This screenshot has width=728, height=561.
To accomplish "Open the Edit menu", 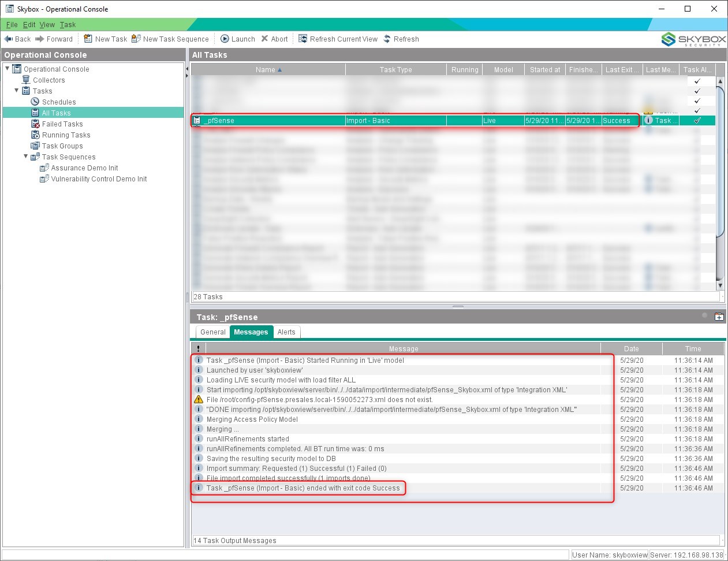I will (x=29, y=24).
